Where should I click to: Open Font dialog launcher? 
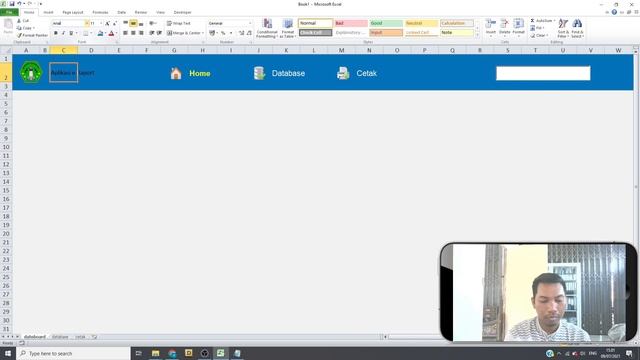[x=117, y=42]
